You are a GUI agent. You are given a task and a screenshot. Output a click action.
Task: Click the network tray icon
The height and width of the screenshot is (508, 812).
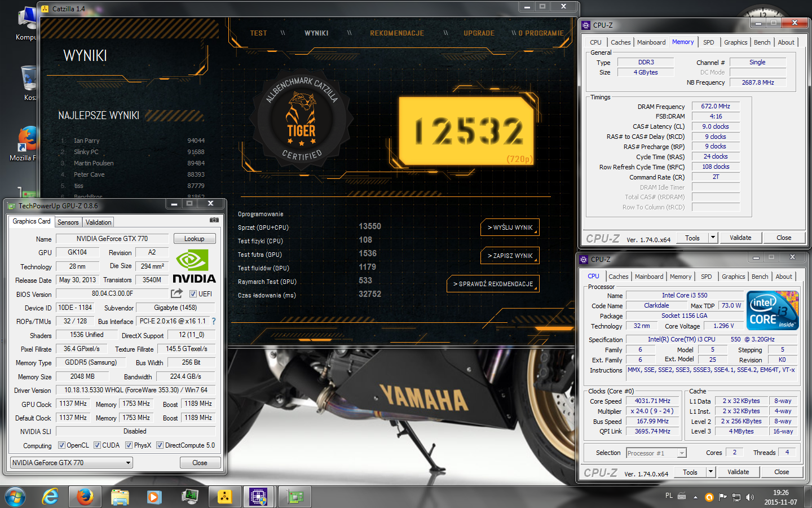(736, 497)
